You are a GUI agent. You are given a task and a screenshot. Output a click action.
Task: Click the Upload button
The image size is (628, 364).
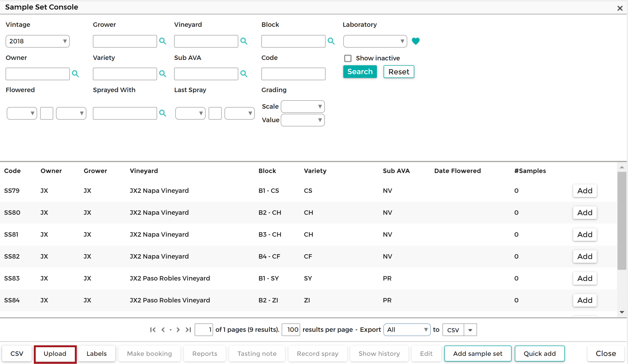pyautogui.click(x=55, y=354)
